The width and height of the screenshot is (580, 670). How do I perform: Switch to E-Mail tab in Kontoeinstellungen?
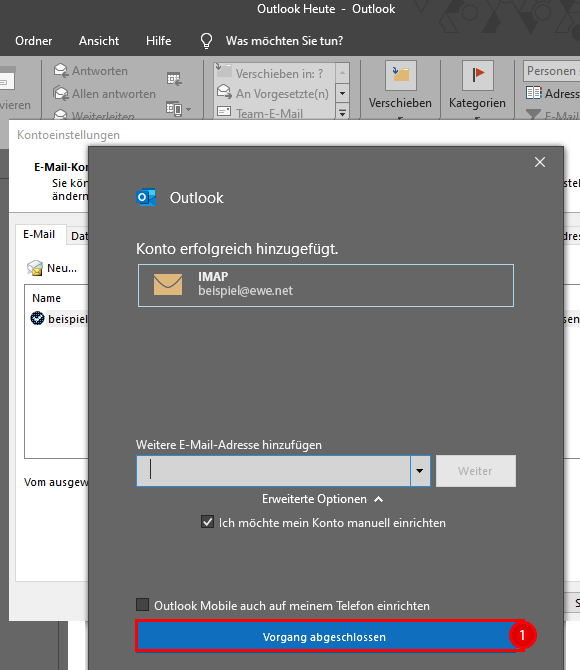point(39,234)
